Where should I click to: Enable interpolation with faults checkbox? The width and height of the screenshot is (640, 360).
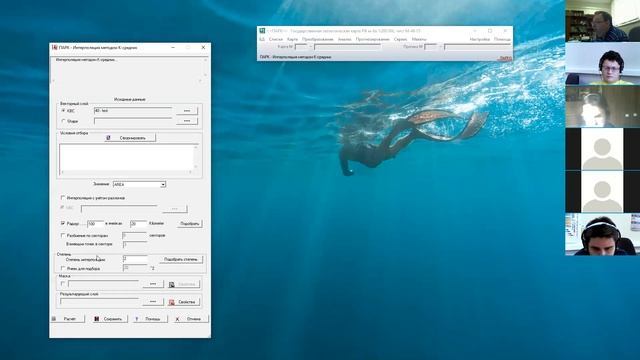tap(63, 198)
